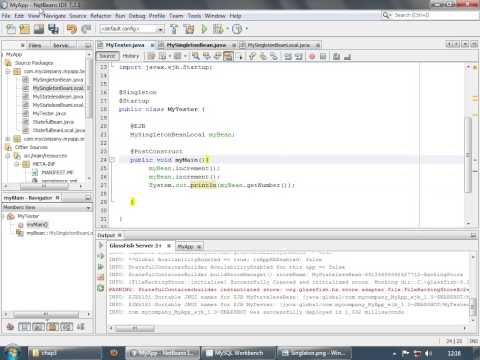Click the Undo toolbar icon
This screenshot has height=360, width=480.
click(71, 29)
